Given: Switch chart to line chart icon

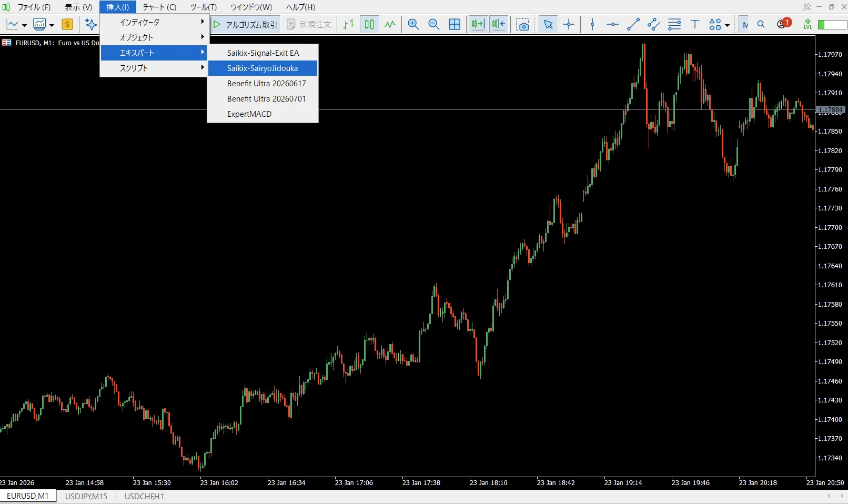Looking at the screenshot, I should point(390,24).
